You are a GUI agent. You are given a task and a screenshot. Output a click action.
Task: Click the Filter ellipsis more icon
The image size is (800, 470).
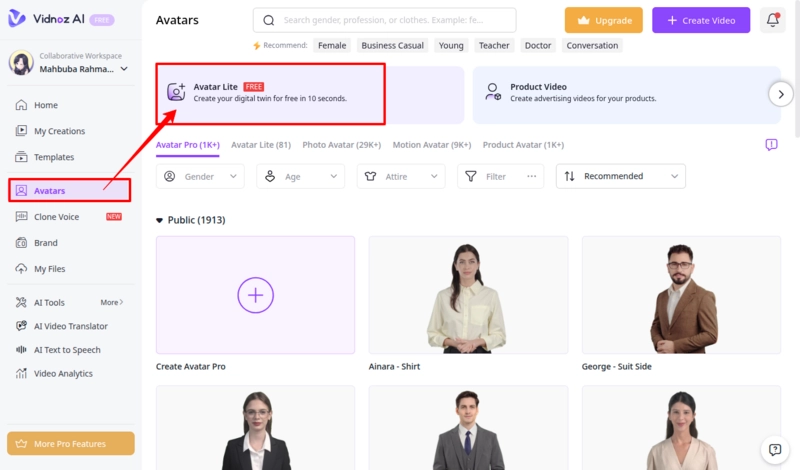(532, 176)
